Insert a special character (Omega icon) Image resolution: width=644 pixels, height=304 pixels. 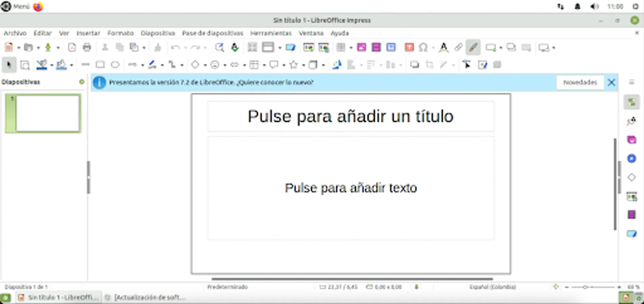click(423, 47)
